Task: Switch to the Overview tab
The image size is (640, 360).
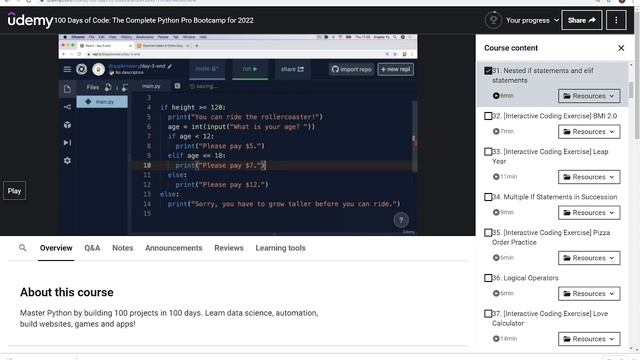Action: tap(56, 248)
